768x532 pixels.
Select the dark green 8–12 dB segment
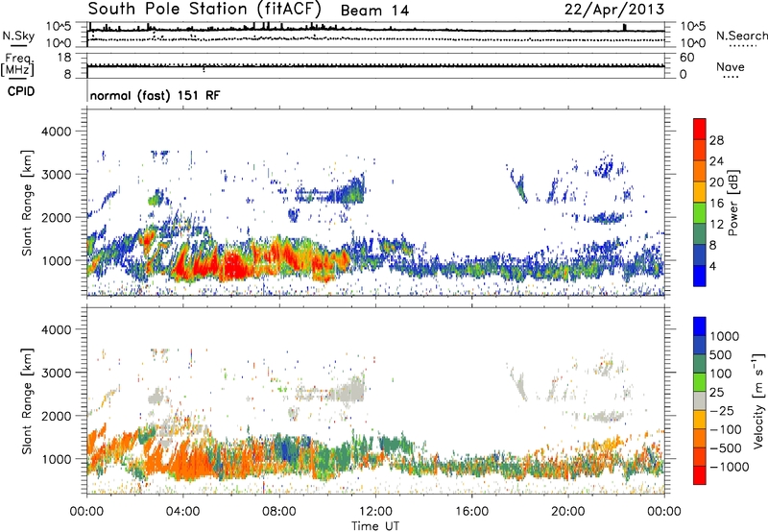point(700,233)
